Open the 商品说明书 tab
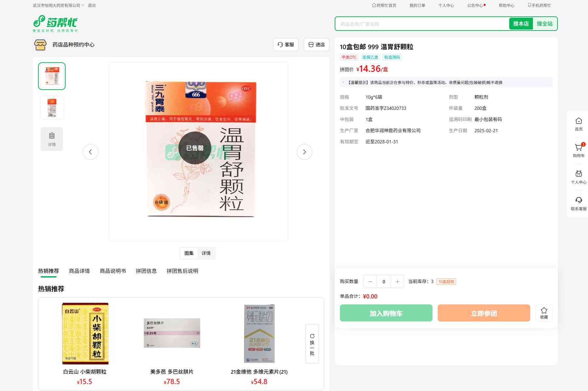Image resolution: width=588 pixels, height=391 pixels. pyautogui.click(x=113, y=271)
